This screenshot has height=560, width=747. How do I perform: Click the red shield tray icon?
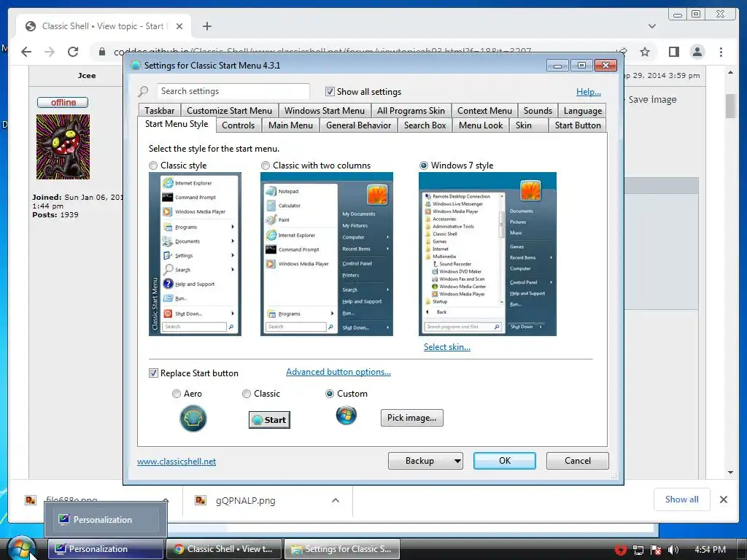tap(620, 550)
